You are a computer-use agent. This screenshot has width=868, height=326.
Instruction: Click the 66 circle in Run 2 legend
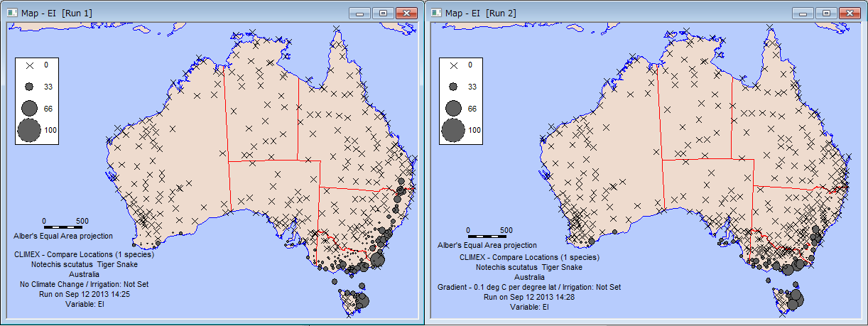coord(453,108)
